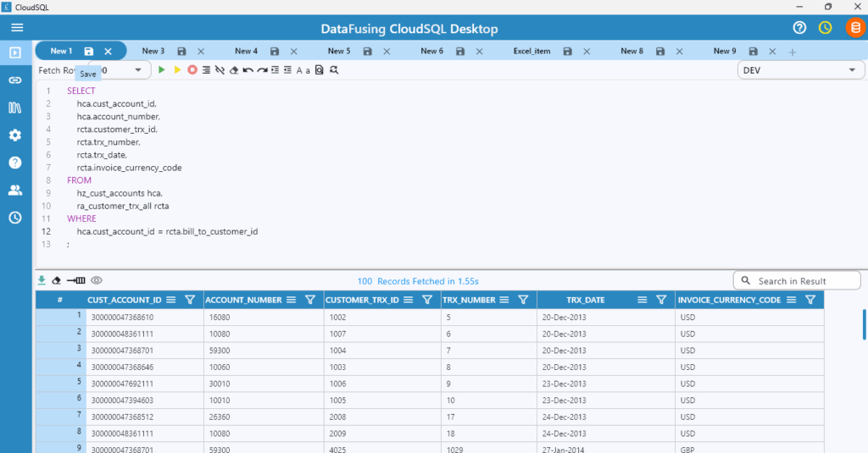The image size is (868, 453).
Task: Open the CUSTOMER_TRX_ID column menu
Action: [409, 300]
